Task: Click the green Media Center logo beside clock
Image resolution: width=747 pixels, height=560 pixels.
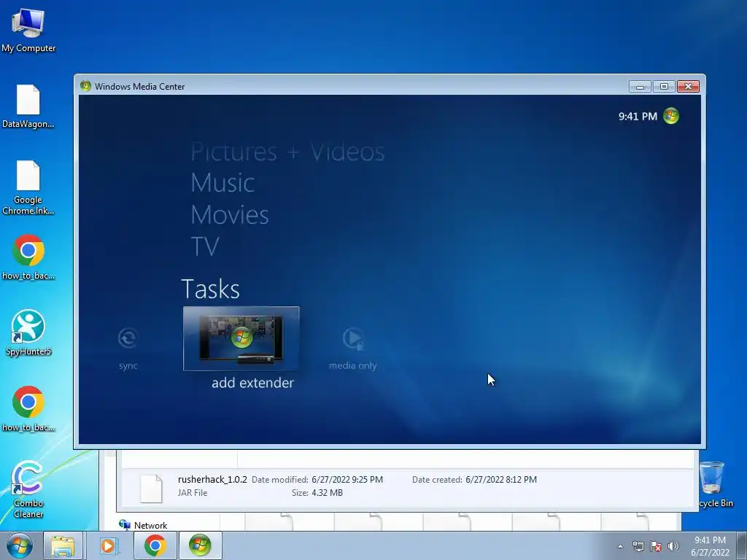Action: coord(671,116)
